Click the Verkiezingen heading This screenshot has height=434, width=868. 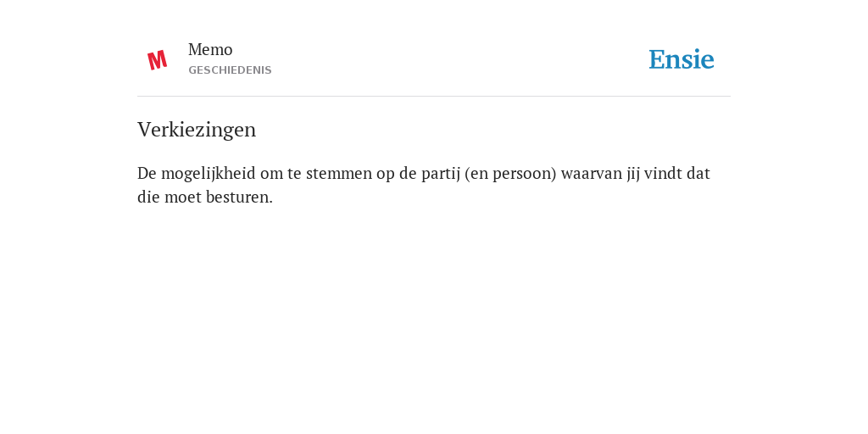[x=197, y=130]
